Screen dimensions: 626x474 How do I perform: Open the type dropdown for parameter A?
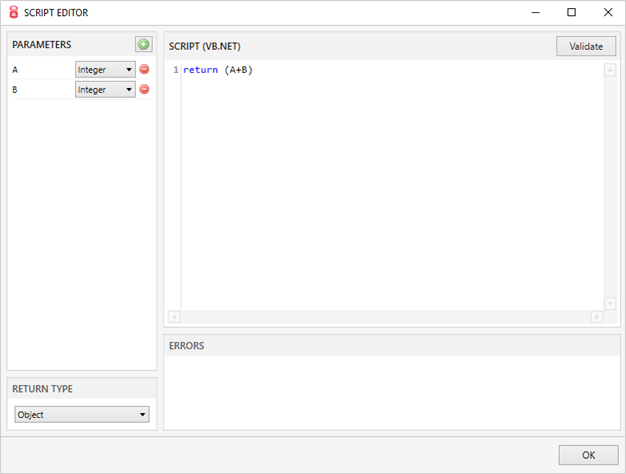point(105,69)
